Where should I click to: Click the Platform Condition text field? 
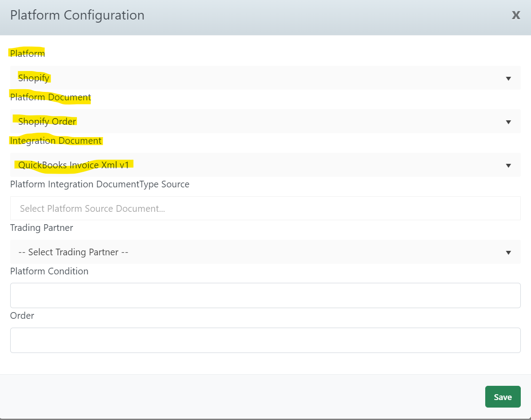tap(265, 295)
